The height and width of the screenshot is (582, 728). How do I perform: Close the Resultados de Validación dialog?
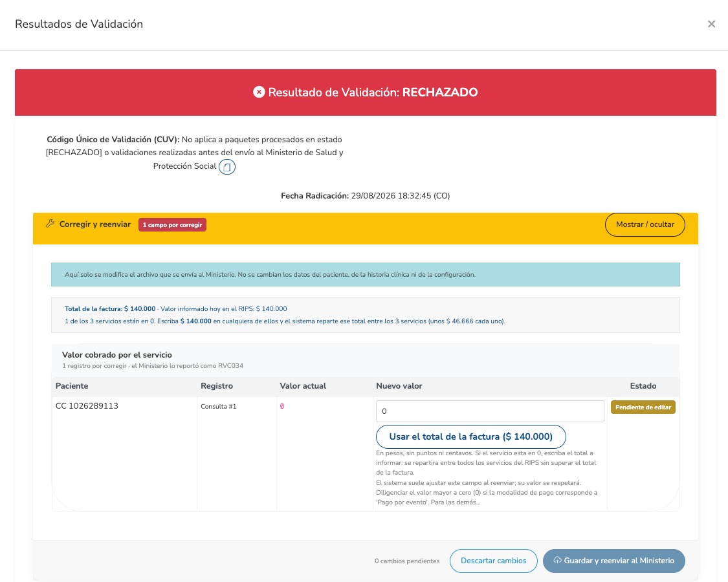point(711,24)
